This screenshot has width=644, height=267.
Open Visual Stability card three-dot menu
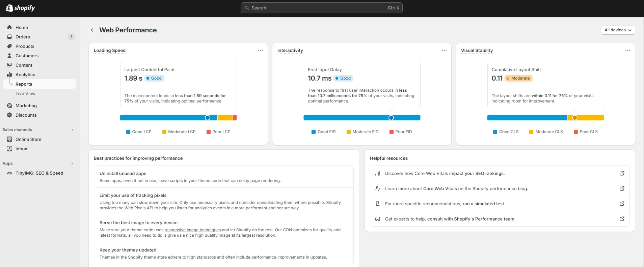coord(627,50)
